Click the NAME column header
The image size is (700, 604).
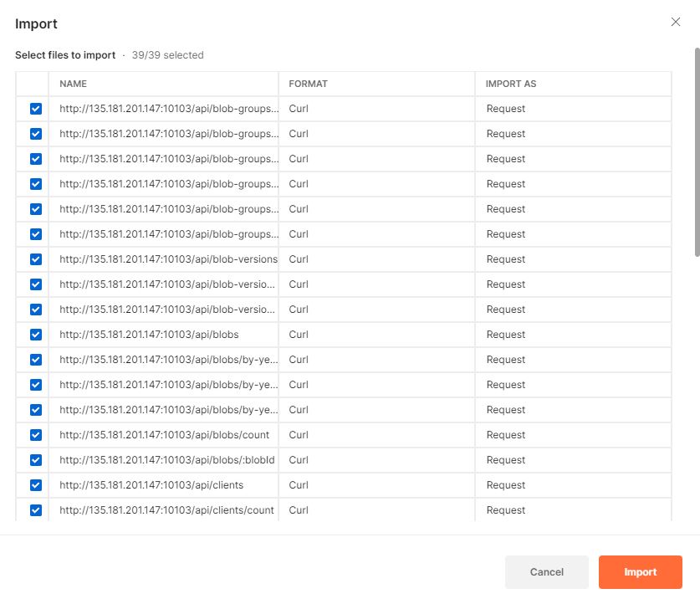point(74,84)
